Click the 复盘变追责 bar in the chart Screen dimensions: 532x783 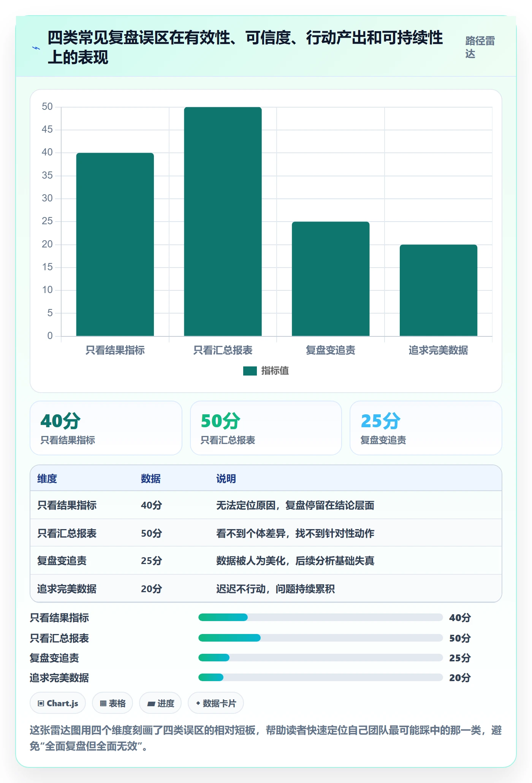[331, 279]
